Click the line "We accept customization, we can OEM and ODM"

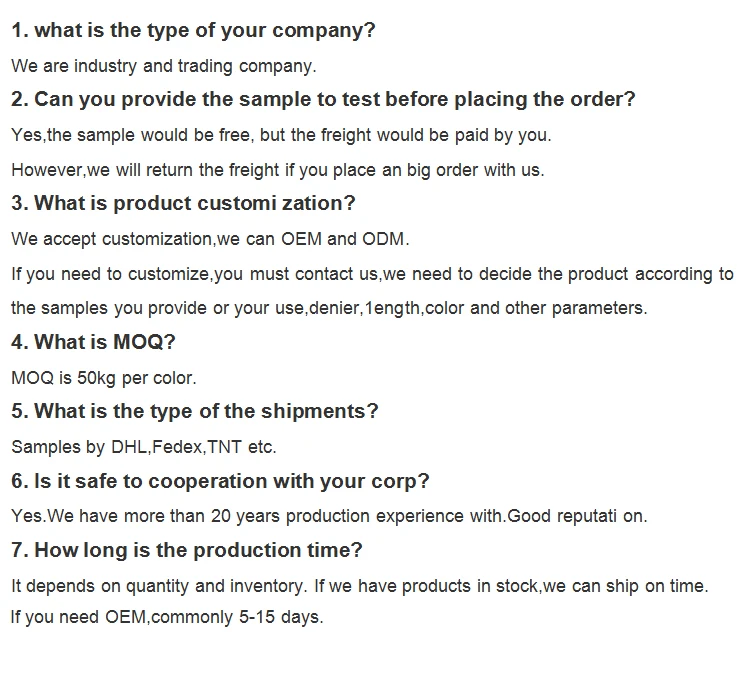point(210,239)
